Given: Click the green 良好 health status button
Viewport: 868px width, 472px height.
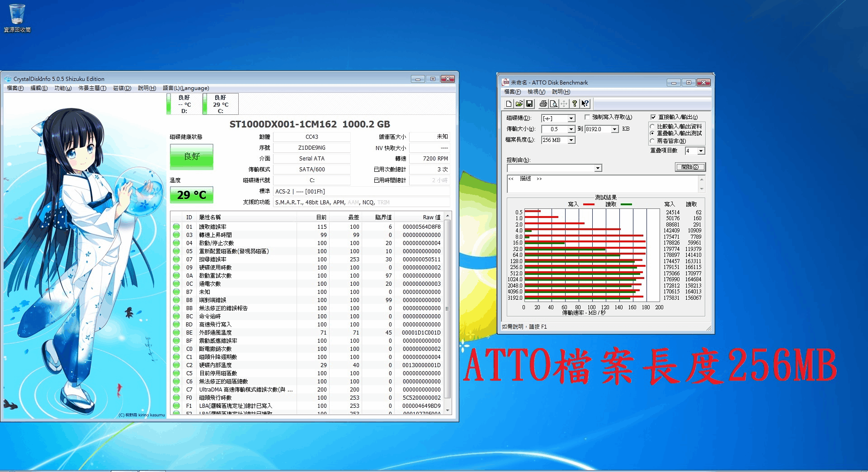Looking at the screenshot, I should click(192, 156).
